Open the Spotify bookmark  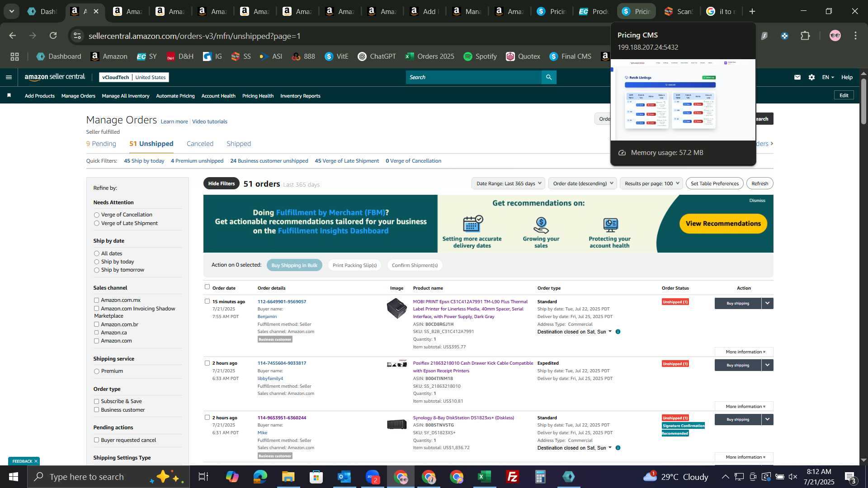[480, 56]
